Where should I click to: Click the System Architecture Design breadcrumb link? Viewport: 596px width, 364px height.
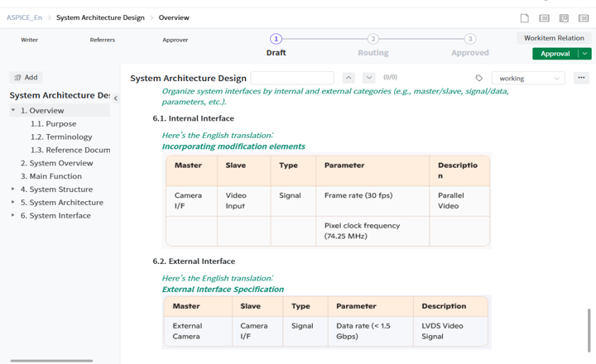pyautogui.click(x=100, y=17)
